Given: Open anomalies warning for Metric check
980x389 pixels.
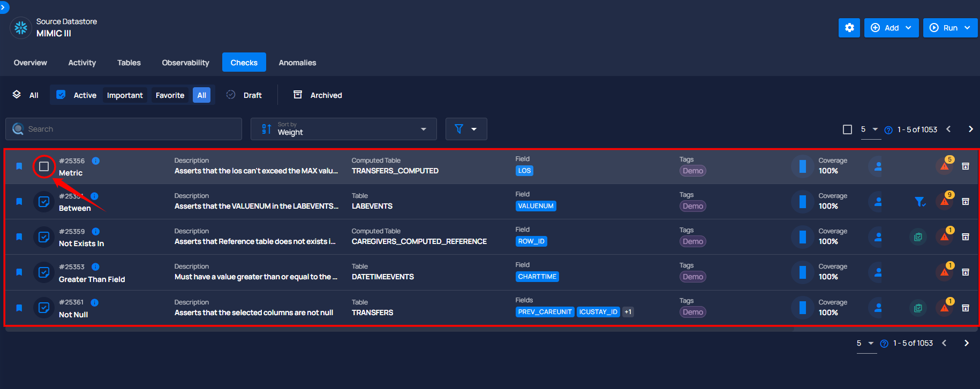Looking at the screenshot, I should point(945,166).
